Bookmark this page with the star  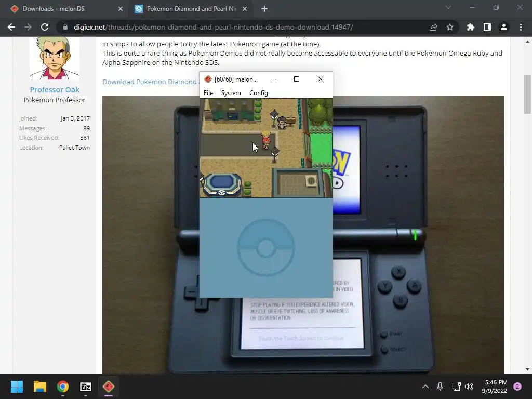point(450,27)
